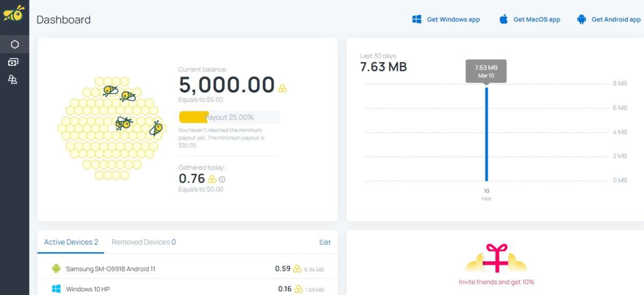Click the info icon beside Gathered today
The height and width of the screenshot is (295, 644).
pyautogui.click(x=222, y=179)
